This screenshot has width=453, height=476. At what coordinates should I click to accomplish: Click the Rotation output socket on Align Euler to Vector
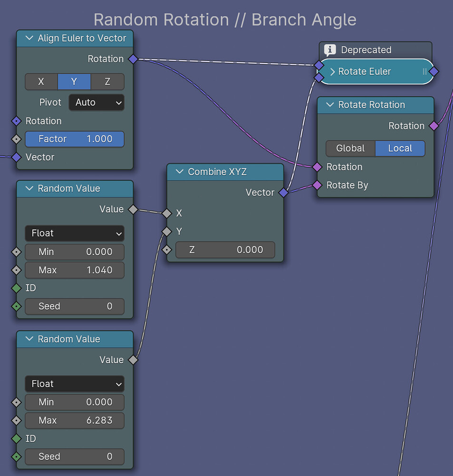(x=133, y=59)
